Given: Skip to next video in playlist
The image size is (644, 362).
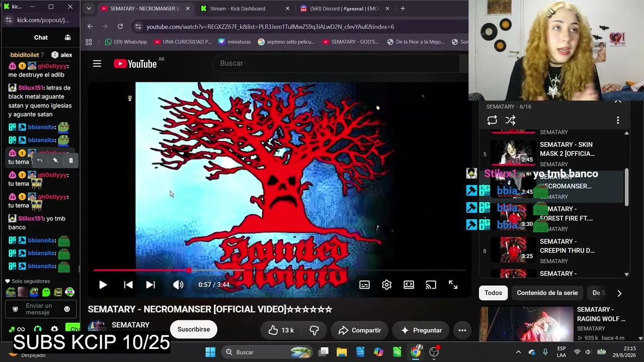Looking at the screenshot, I should coord(150,285).
